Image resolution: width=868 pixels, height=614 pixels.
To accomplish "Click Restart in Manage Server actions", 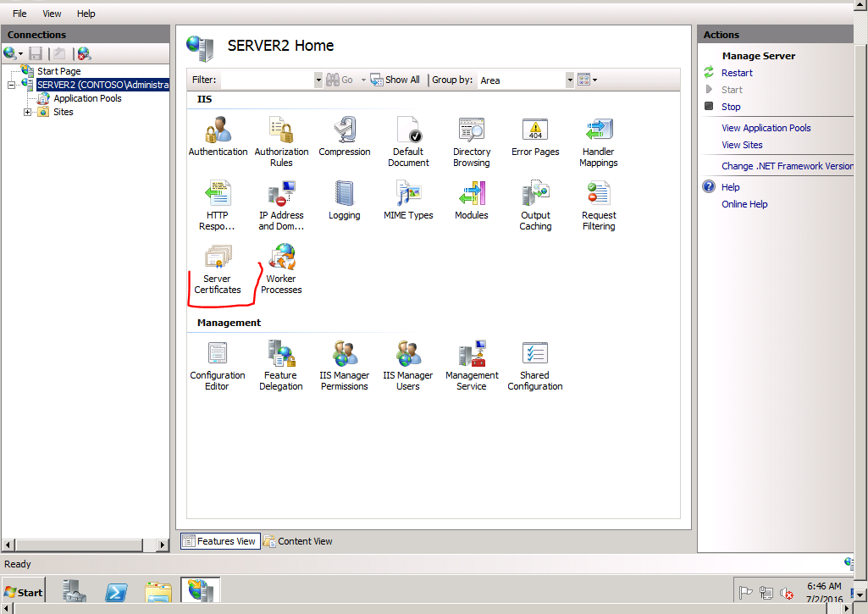I will tap(737, 73).
